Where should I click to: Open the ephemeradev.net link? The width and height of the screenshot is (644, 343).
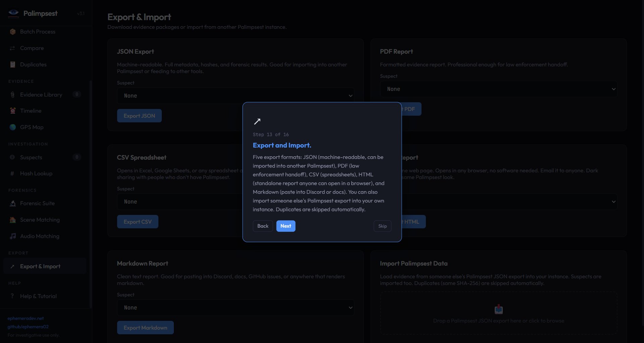click(26, 319)
